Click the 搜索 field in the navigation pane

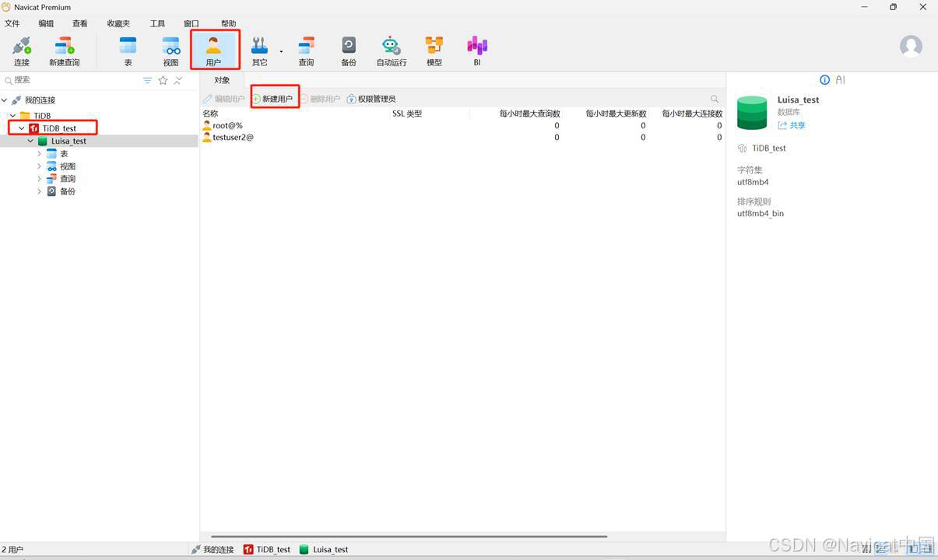pyautogui.click(x=70, y=80)
